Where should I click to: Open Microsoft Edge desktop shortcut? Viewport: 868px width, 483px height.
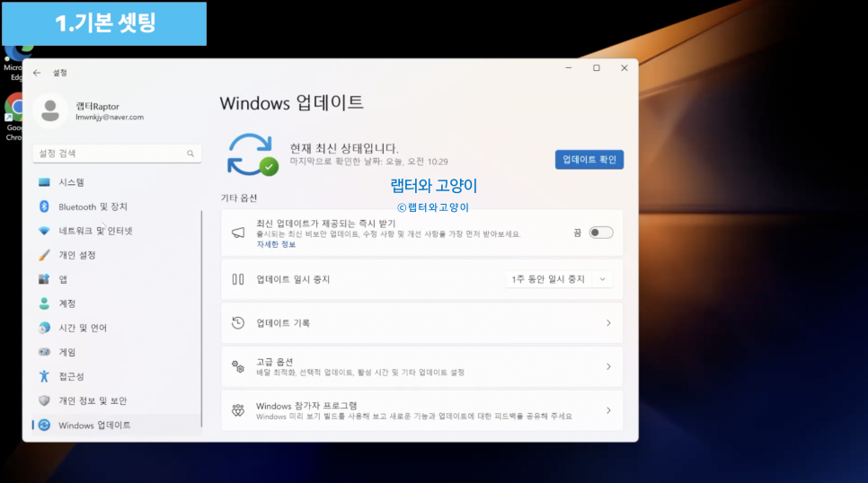tap(13, 61)
